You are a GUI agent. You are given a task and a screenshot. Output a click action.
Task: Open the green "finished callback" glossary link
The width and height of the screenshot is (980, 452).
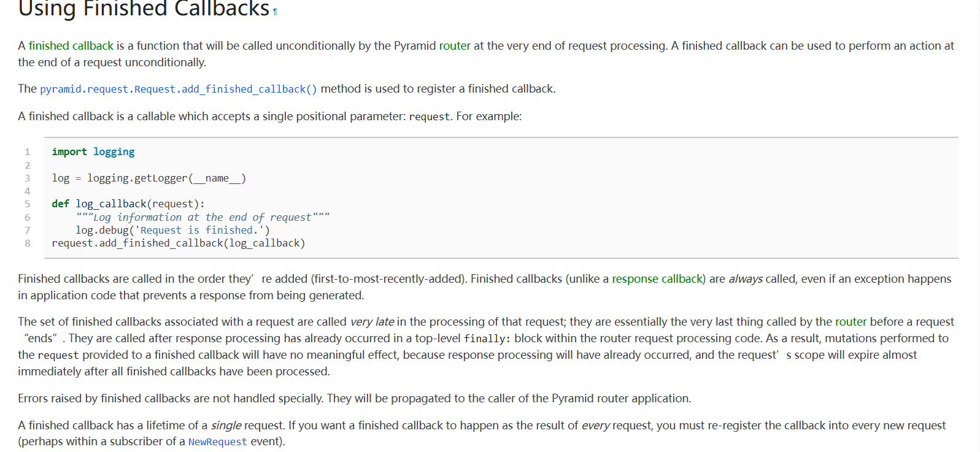(x=71, y=46)
